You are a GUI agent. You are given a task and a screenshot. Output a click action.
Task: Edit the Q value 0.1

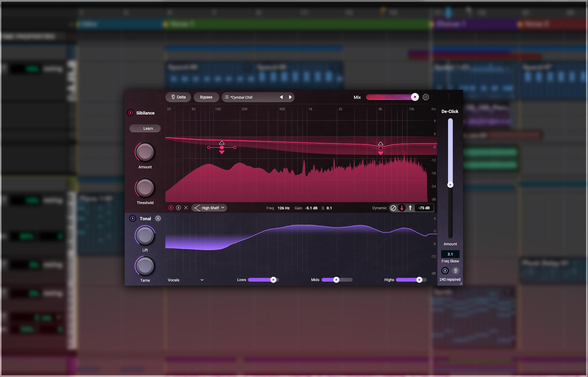pos(329,208)
